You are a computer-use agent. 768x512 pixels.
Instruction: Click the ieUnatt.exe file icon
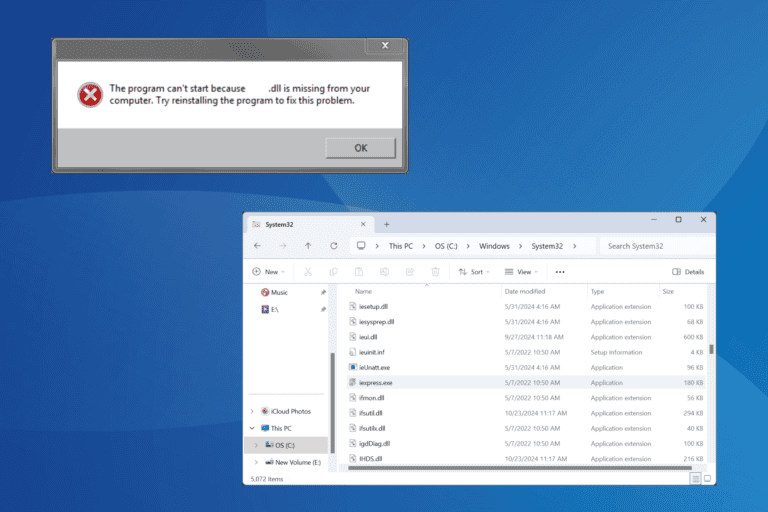tap(353, 367)
